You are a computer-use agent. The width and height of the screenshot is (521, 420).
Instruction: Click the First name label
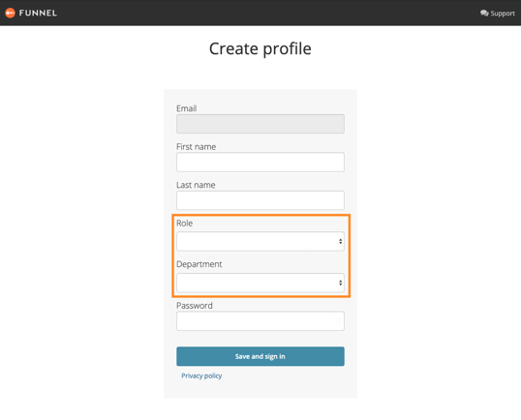(x=196, y=147)
